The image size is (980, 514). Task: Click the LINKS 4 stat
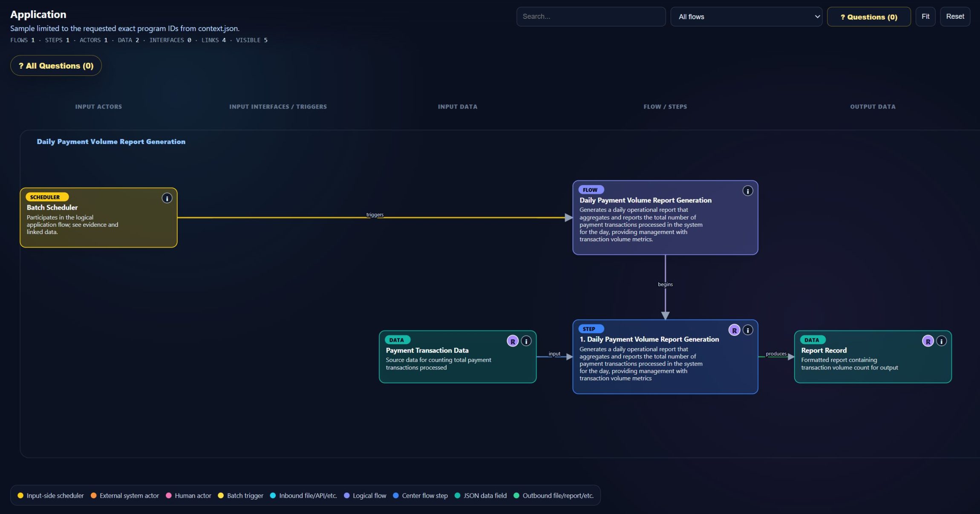pyautogui.click(x=213, y=40)
